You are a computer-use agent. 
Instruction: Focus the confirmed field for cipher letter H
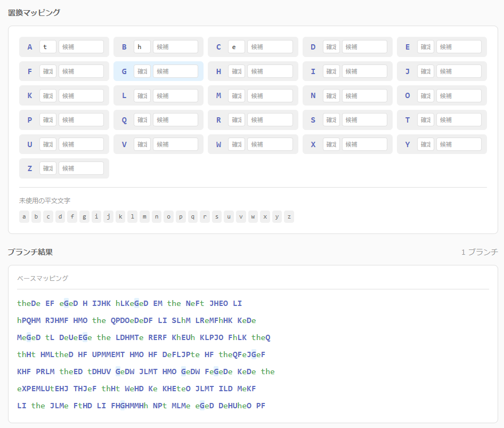[237, 71]
